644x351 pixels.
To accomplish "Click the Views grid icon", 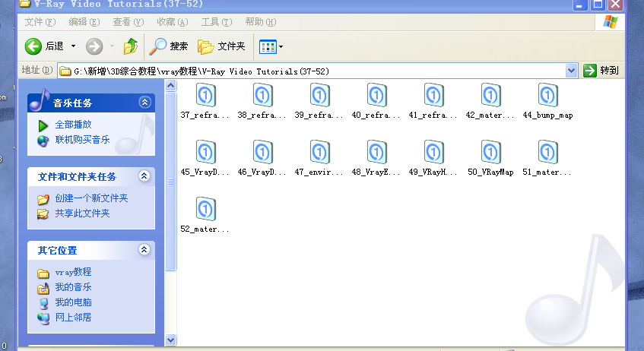I will (268, 47).
